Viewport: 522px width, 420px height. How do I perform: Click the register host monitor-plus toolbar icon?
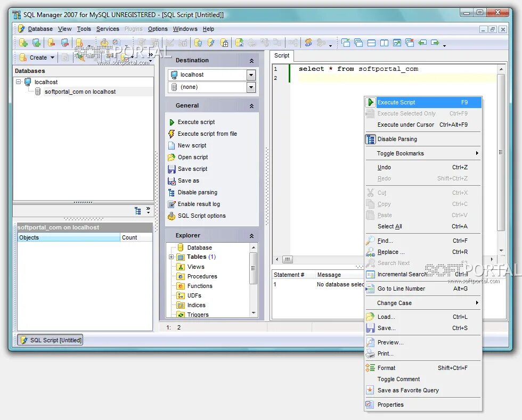point(37,43)
